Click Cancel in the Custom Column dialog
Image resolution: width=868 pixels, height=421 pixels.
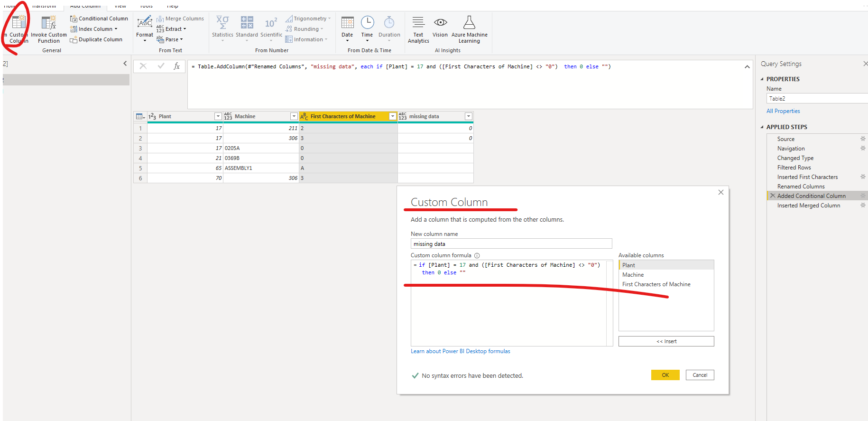[700, 375]
